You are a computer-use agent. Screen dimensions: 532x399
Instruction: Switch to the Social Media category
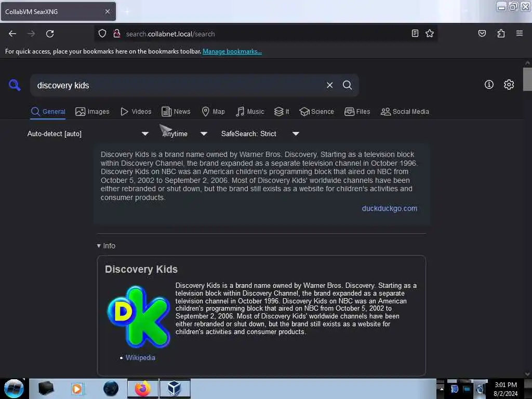point(405,112)
